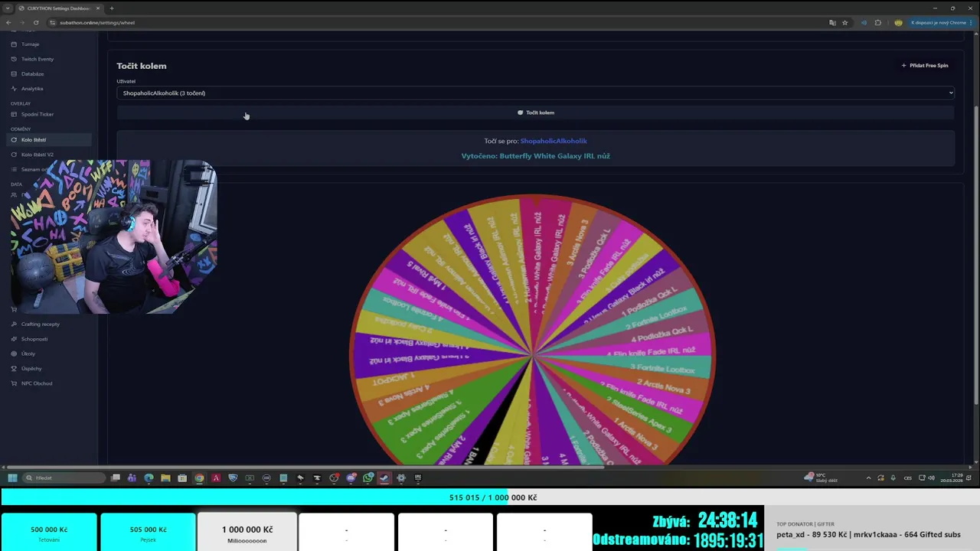980x551 pixels.
Task: Click the Tumaje calendar icon
Action: pyautogui.click(x=14, y=44)
